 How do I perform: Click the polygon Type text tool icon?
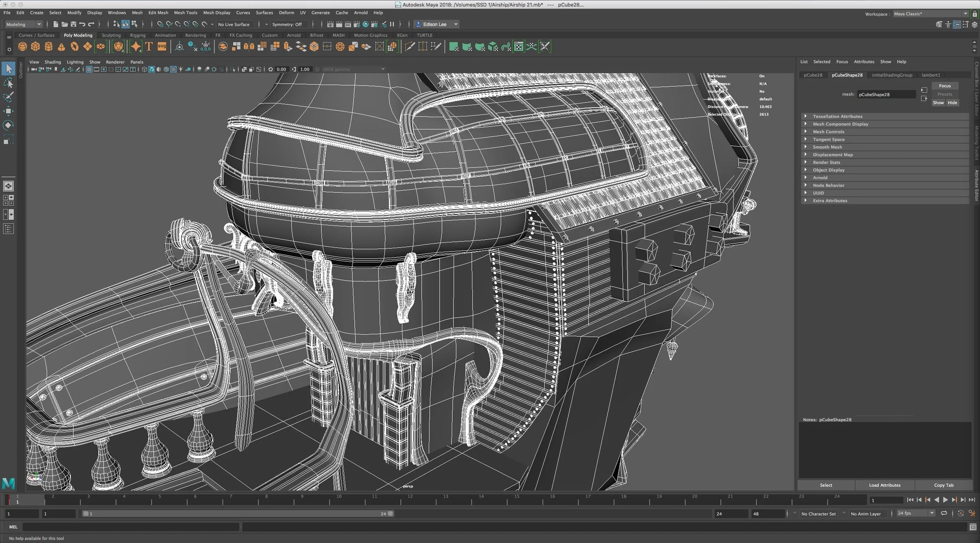149,47
